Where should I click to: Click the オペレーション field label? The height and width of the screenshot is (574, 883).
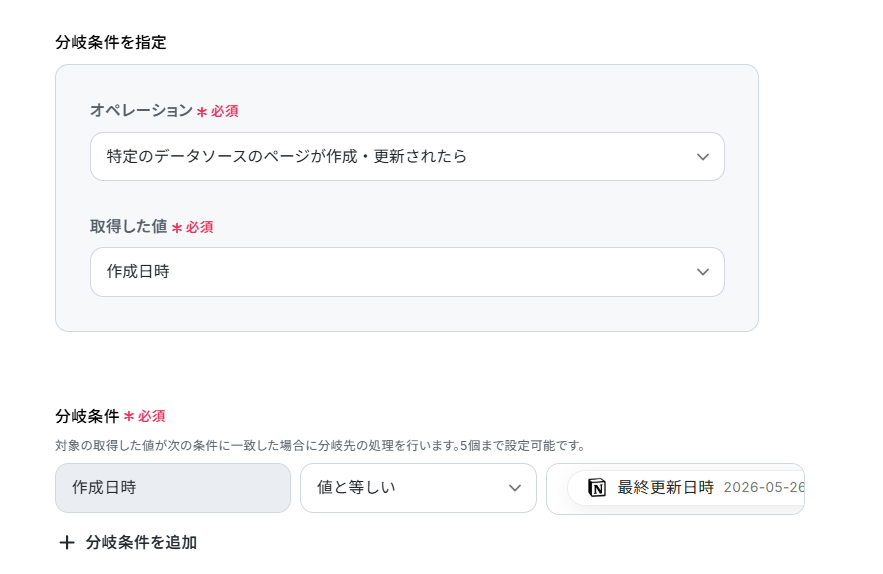pyautogui.click(x=141, y=110)
